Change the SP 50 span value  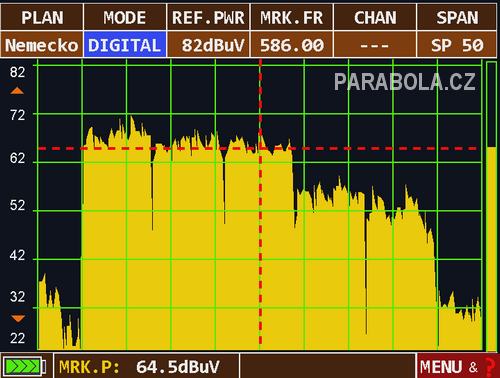tap(457, 45)
